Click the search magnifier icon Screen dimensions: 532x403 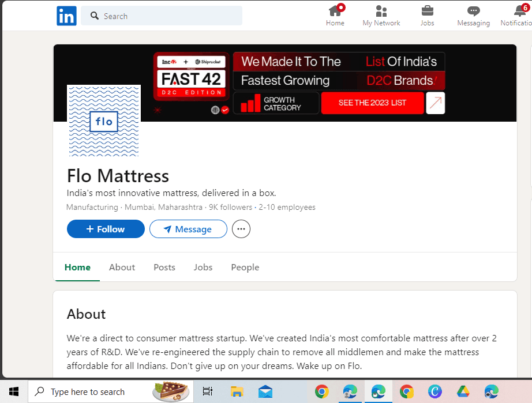coord(94,16)
